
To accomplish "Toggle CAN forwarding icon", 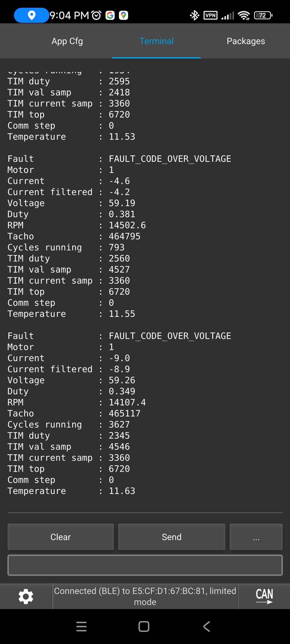I will coord(264,596).
